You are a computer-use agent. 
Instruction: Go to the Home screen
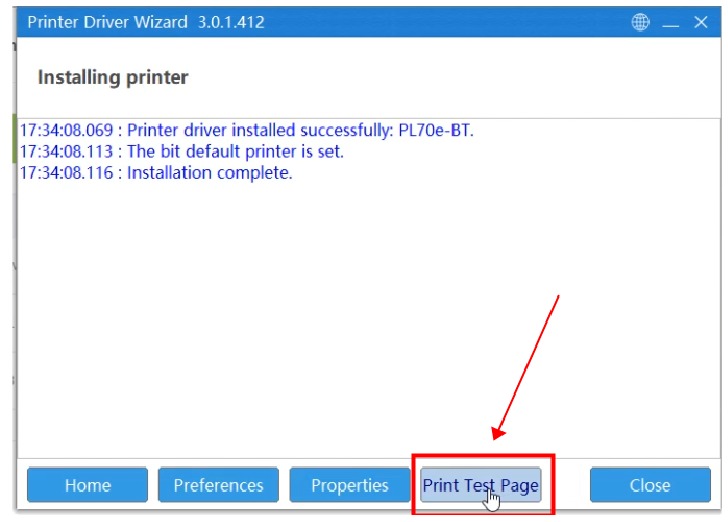point(87,485)
